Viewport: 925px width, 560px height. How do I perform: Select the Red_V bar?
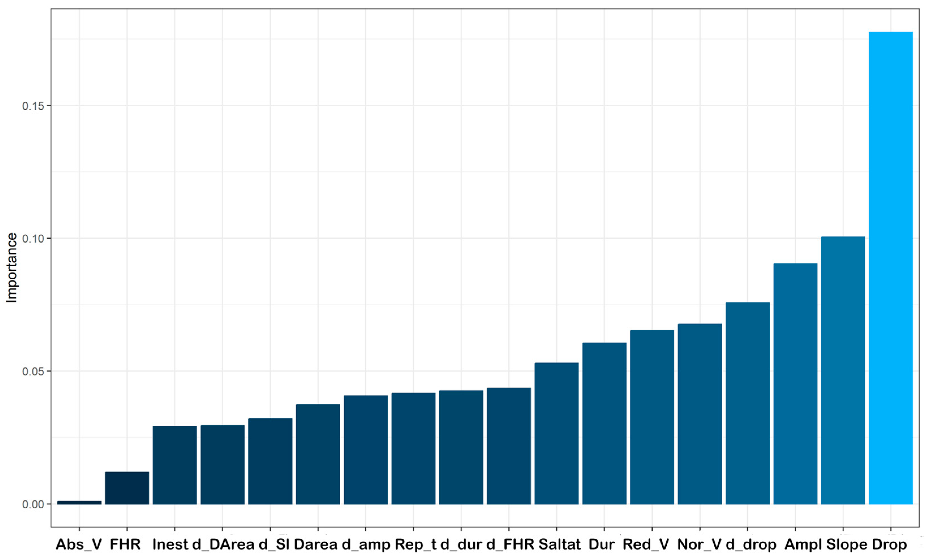tap(652, 417)
